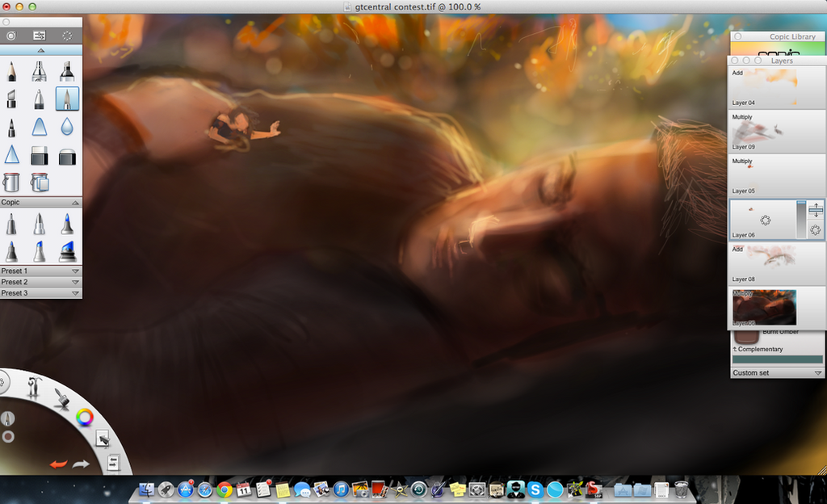Viewport: 827px width, 504px height.
Task: Select the Soft Eraser tool
Action: pyautogui.click(x=67, y=156)
